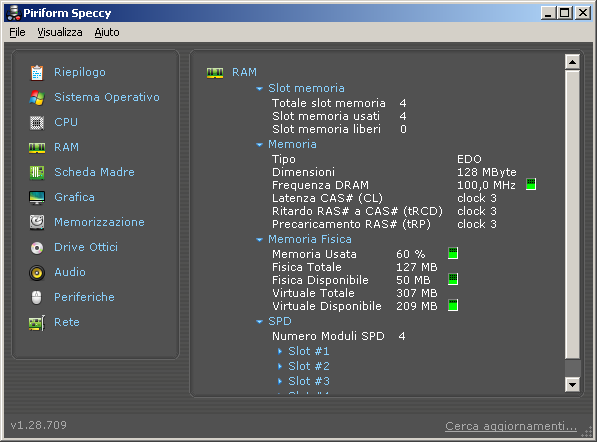
Task: Click the 'Ritardo RAS# a CAS# (tRCD)' label
Action: [358, 211]
